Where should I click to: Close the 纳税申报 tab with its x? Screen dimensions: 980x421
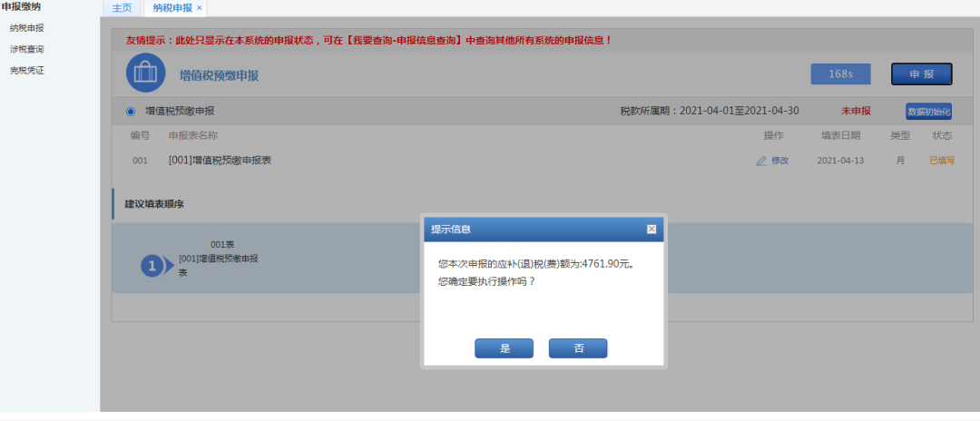[200, 7]
